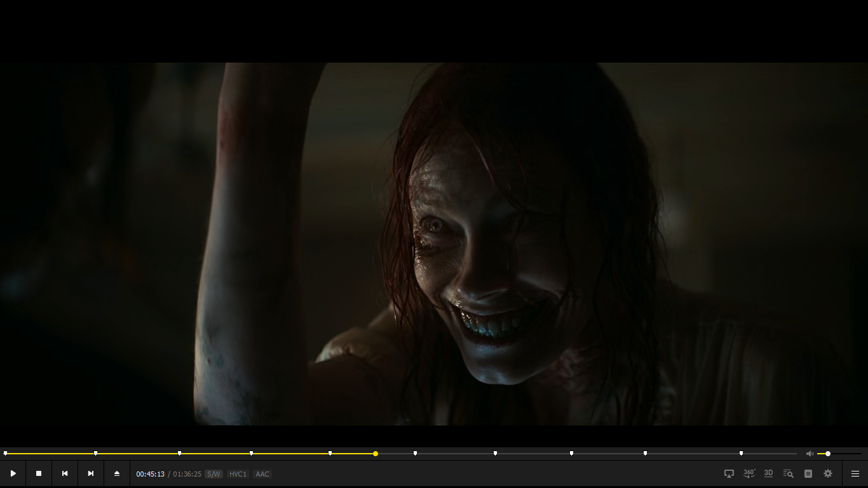868x488 pixels.
Task: Jump to the third chapter marker
Action: coord(180,453)
